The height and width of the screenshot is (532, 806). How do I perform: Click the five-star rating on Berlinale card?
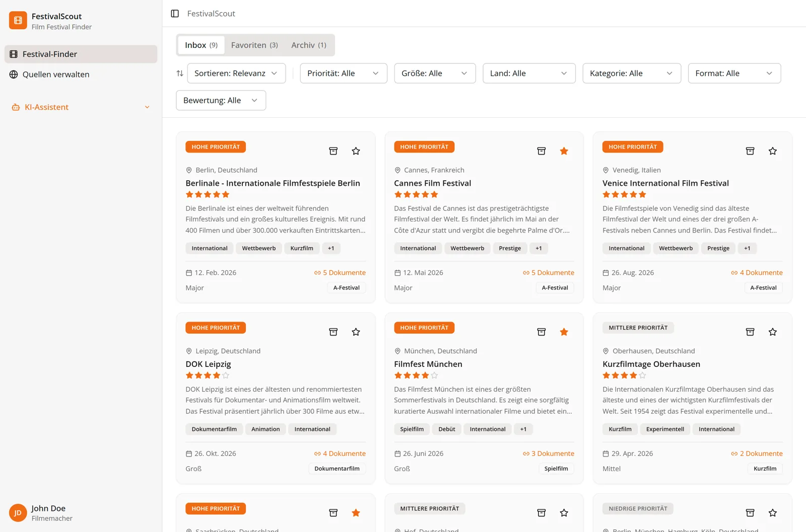[x=208, y=195]
